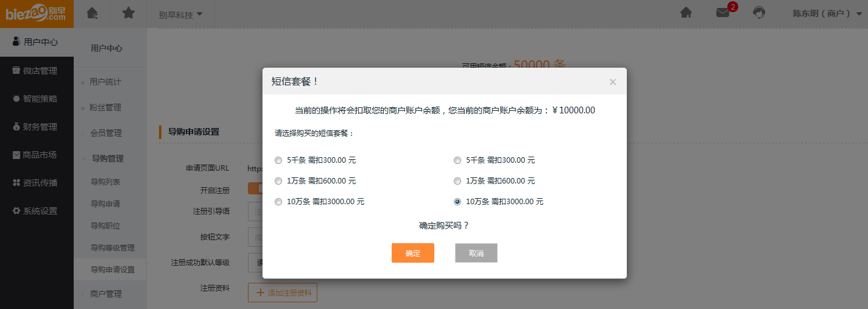Open 财务管理 in the left sidebar

[37, 127]
